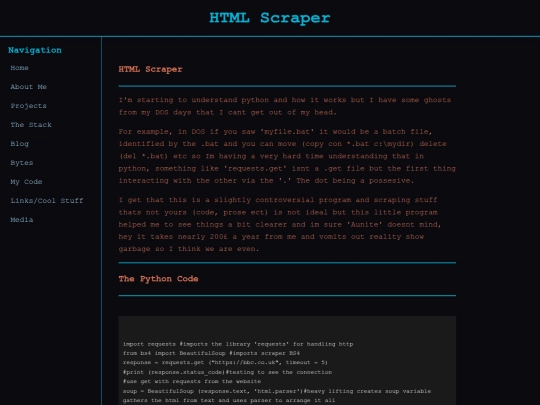Image resolution: width=540 pixels, height=405 pixels.
Task: Click the code line "response = requests.get"
Action: 225,363
